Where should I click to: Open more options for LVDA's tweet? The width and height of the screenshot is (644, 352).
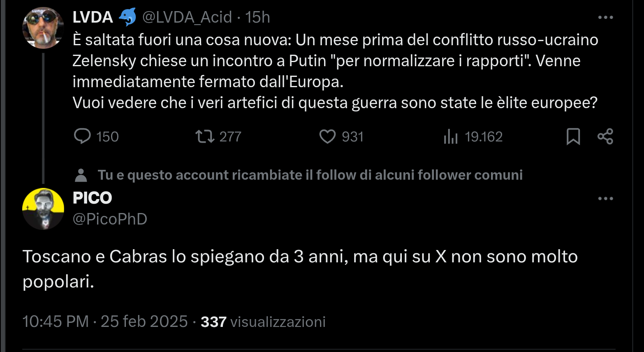tap(606, 16)
